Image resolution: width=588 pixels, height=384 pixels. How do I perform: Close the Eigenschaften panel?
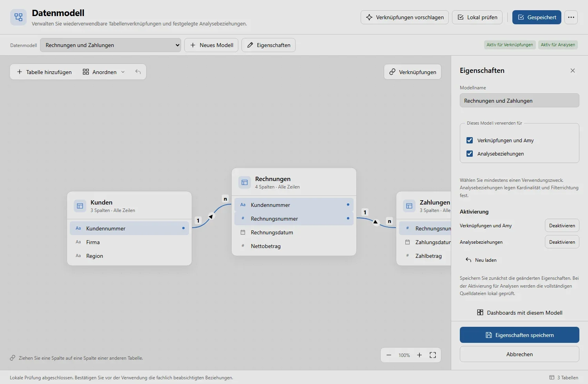click(x=573, y=71)
